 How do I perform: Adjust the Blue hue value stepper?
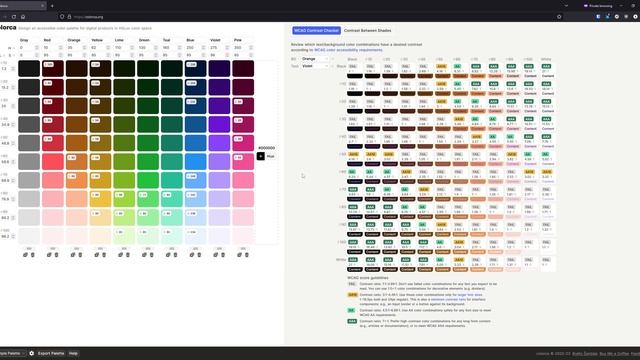203,48
